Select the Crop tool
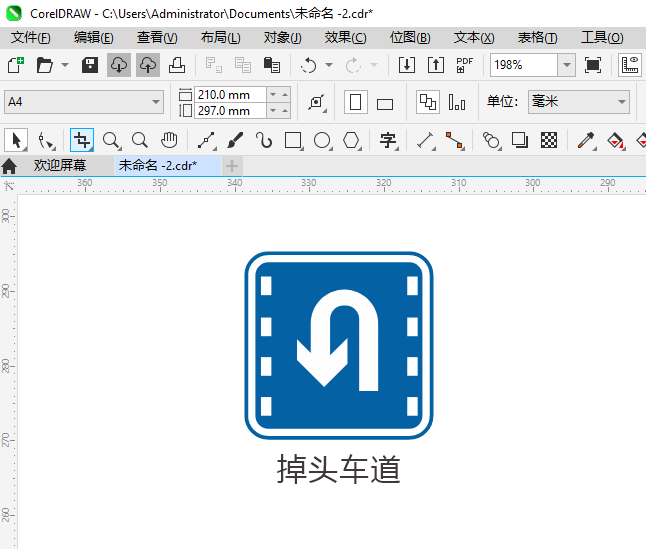 (x=82, y=140)
